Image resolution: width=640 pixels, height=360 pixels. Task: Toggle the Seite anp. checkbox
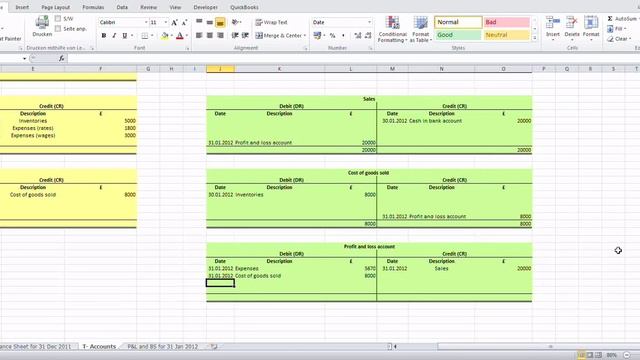click(x=58, y=29)
